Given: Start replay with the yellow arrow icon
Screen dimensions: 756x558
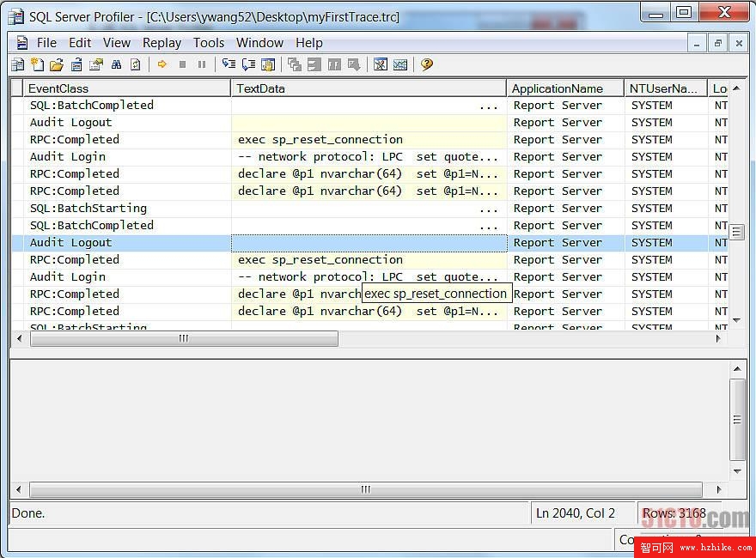Looking at the screenshot, I should click(x=162, y=64).
